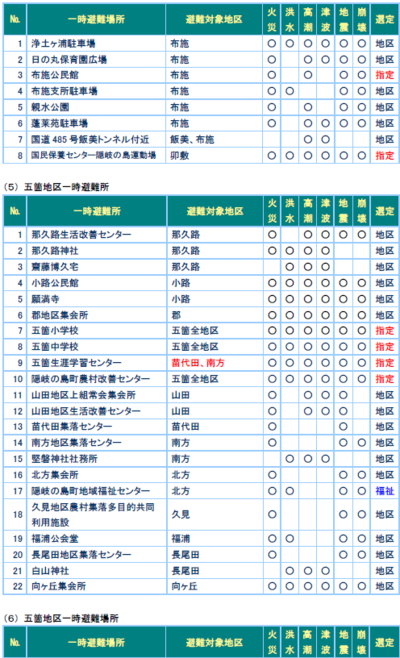Click the heading '(5) 五箇地区一時避難所'
This screenshot has width=400, height=658.
[x=56, y=187]
